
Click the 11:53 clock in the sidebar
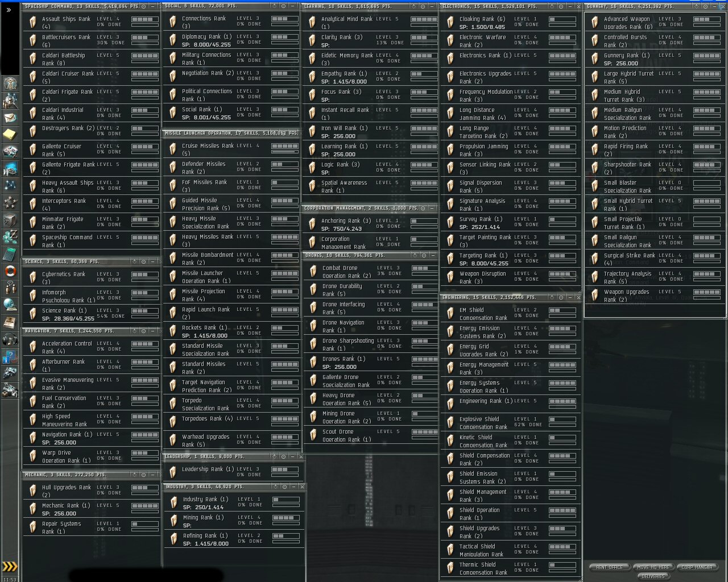coord(10,579)
